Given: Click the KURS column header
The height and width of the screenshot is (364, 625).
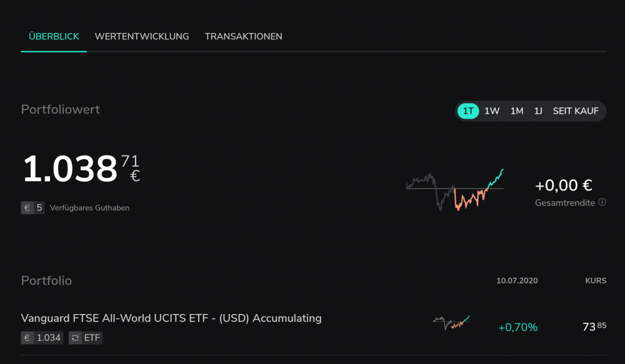Looking at the screenshot, I should point(594,280).
